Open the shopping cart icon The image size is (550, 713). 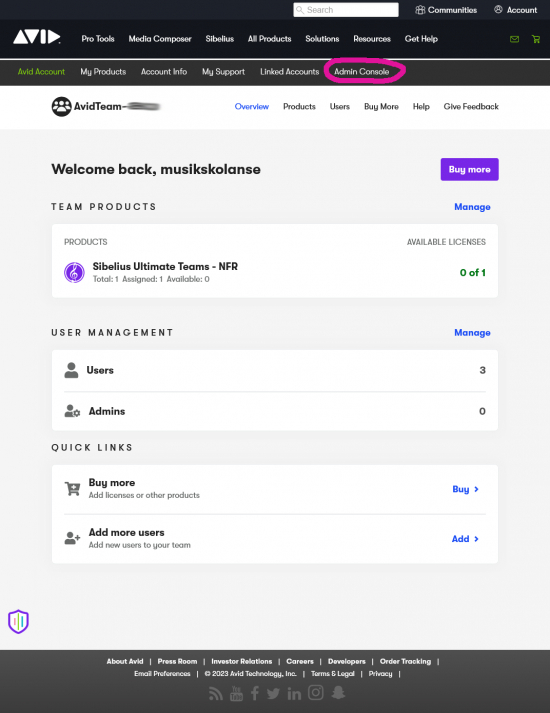536,39
